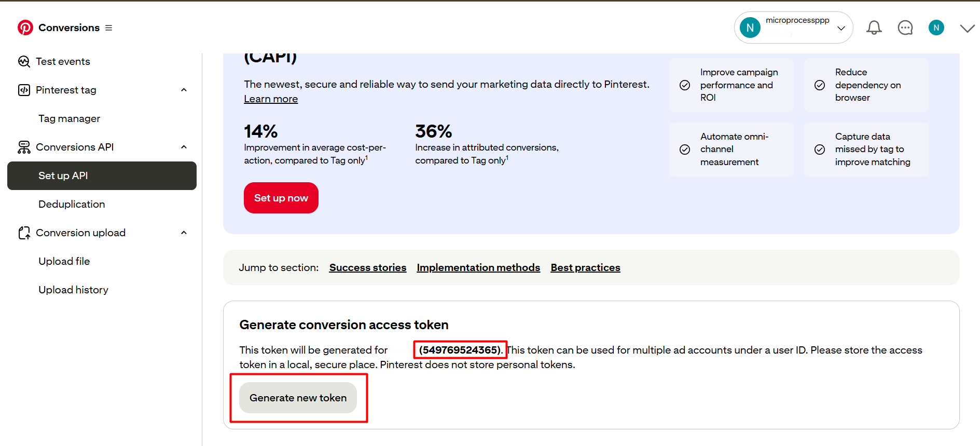Click the Pinterest tag code icon

point(24,90)
